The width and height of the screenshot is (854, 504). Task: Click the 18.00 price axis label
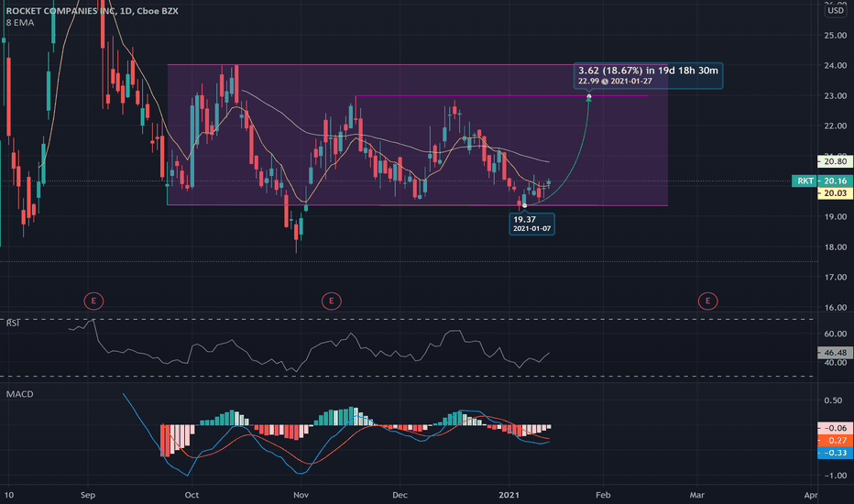coord(836,247)
